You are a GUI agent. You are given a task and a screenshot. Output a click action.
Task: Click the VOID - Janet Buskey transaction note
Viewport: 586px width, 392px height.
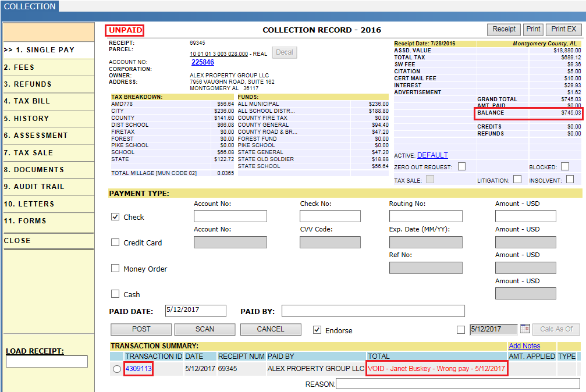pyautogui.click(x=436, y=369)
